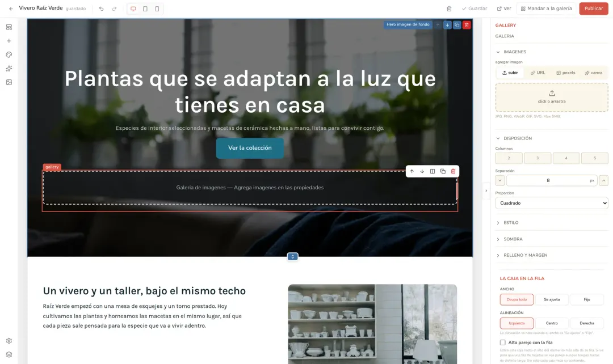This screenshot has width=613, height=364.
Task: Publish the site with Publicar
Action: tap(594, 9)
